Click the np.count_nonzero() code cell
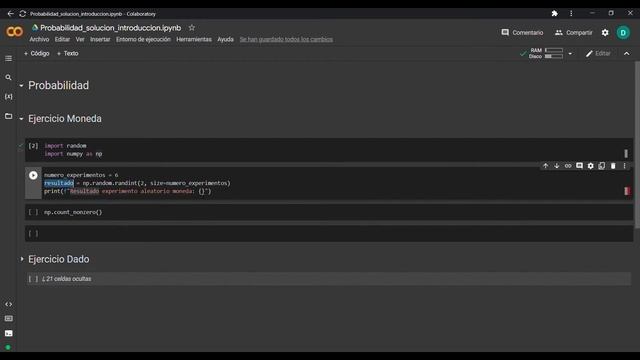The height and width of the screenshot is (360, 640). point(329,212)
